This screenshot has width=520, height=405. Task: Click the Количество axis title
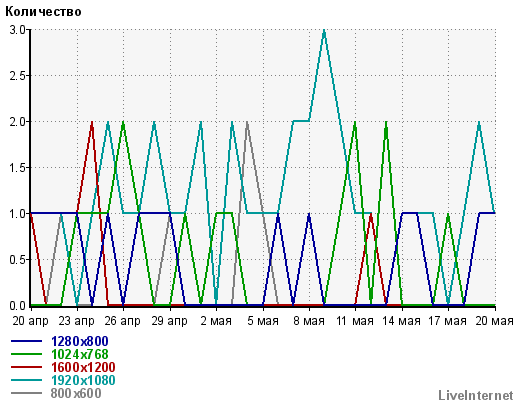pos(43,12)
